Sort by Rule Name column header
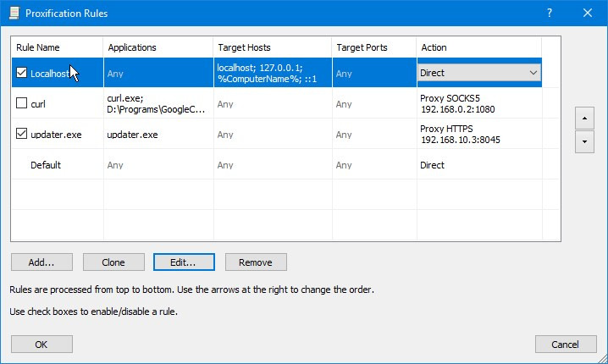This screenshot has height=364, width=608. 57,47
